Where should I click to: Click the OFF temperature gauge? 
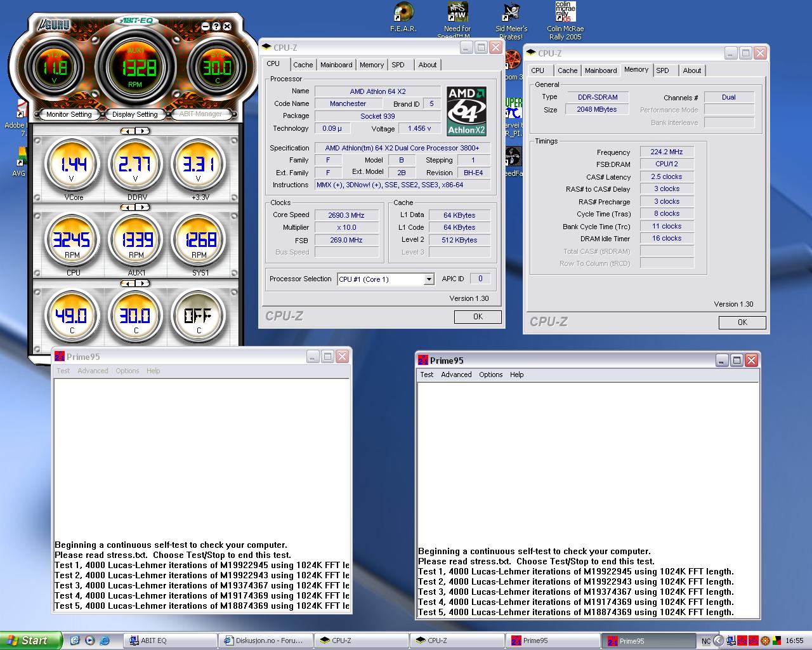point(199,316)
